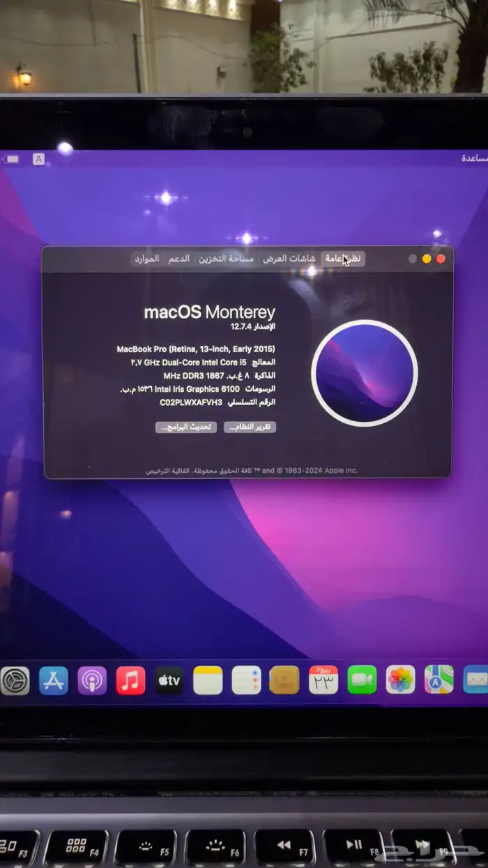The image size is (488, 868).
Task: Open the App Store from the dock
Action: [54, 680]
